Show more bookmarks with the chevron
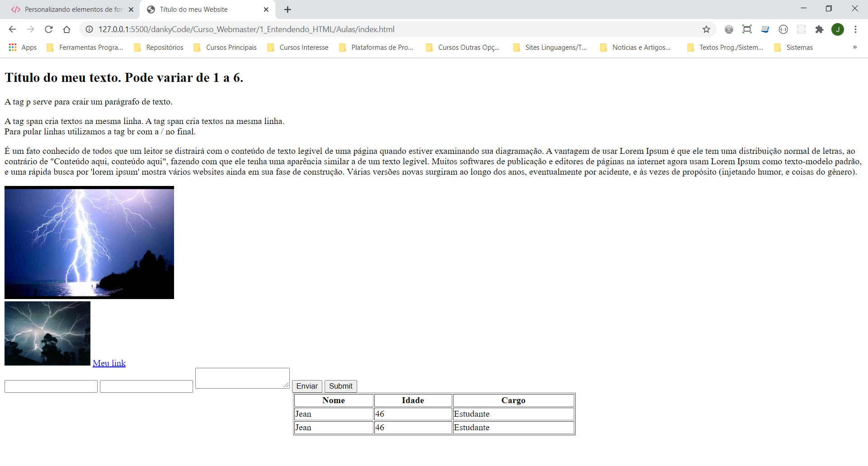Image resolution: width=868 pixels, height=466 pixels. point(855,47)
